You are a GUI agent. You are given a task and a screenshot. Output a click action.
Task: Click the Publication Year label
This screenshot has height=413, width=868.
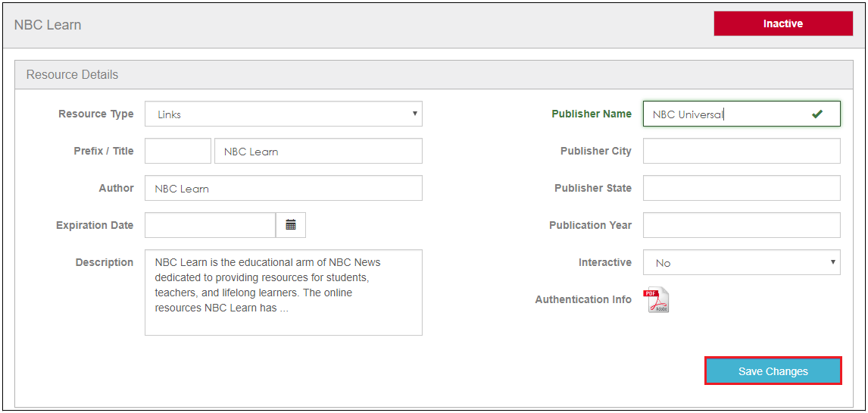coord(591,225)
